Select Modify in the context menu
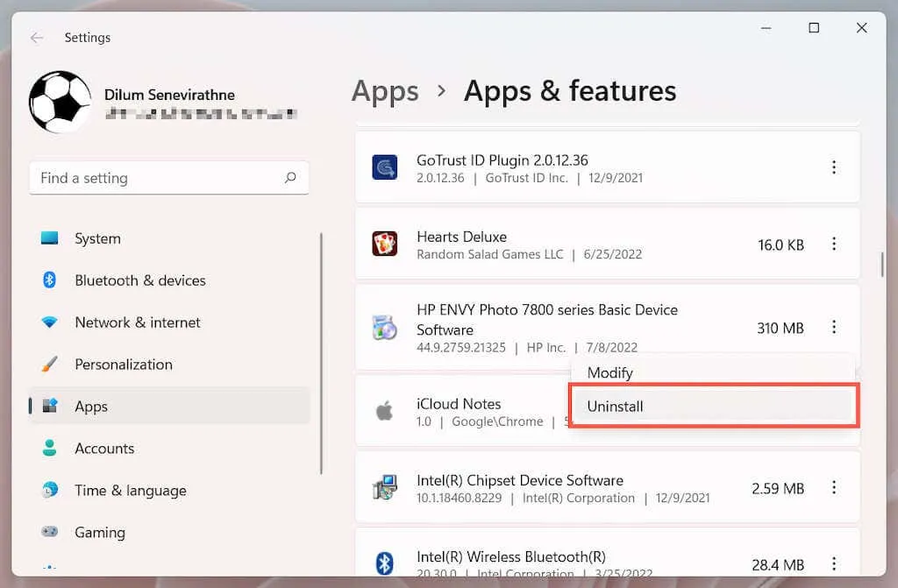This screenshot has height=588, width=898. pyautogui.click(x=610, y=372)
